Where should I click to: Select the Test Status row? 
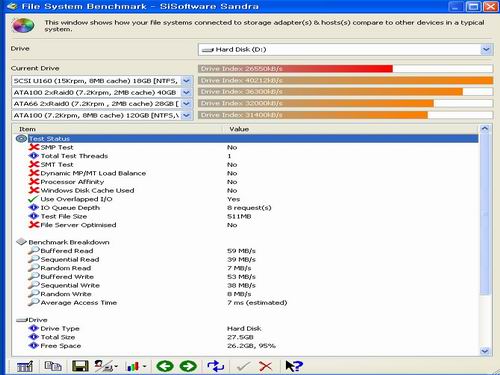point(247,138)
